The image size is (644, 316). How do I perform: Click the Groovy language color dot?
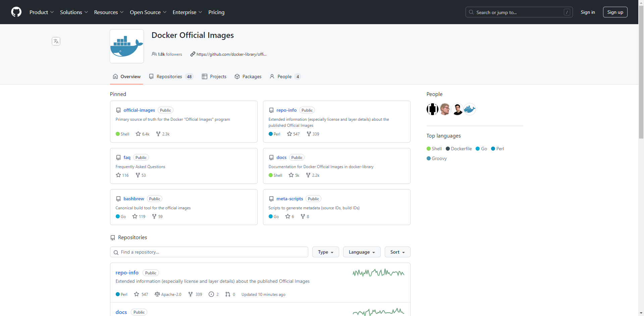pos(429,158)
